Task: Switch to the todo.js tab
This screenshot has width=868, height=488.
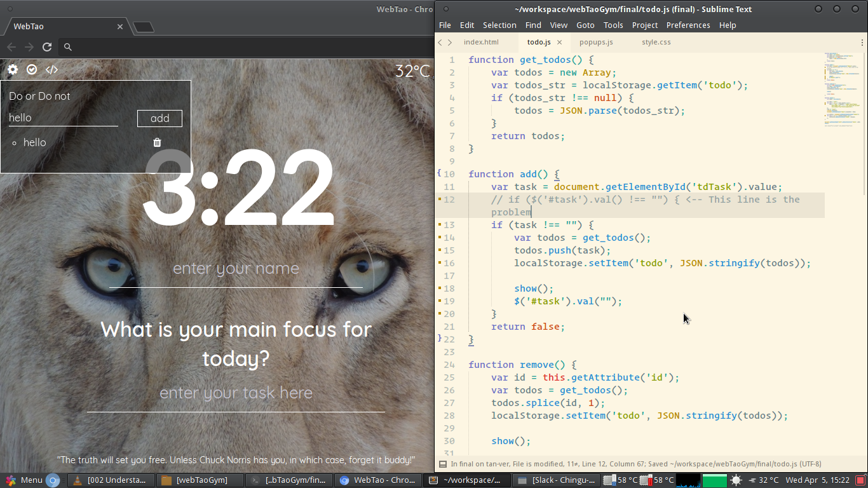Action: [x=539, y=43]
